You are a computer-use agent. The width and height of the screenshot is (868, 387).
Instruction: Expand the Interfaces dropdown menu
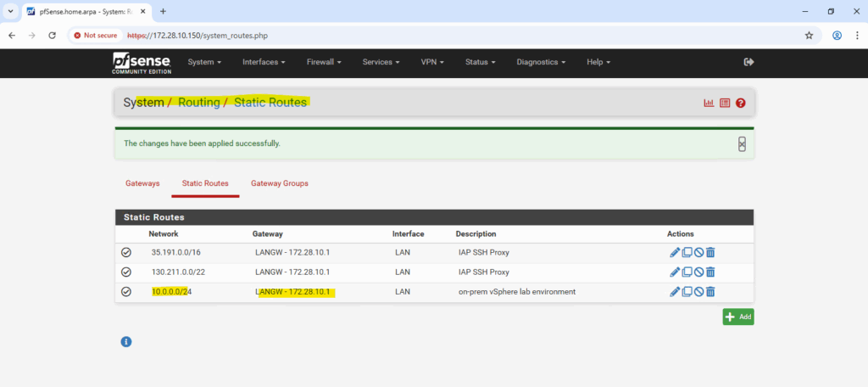coord(264,62)
